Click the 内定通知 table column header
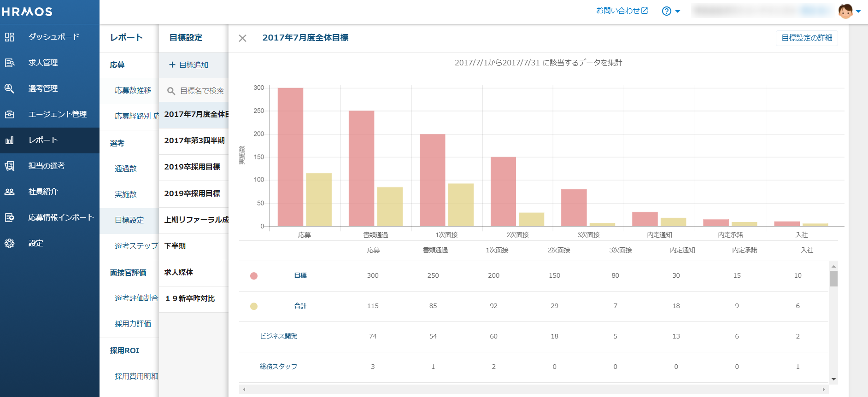The image size is (868, 397). tap(682, 250)
